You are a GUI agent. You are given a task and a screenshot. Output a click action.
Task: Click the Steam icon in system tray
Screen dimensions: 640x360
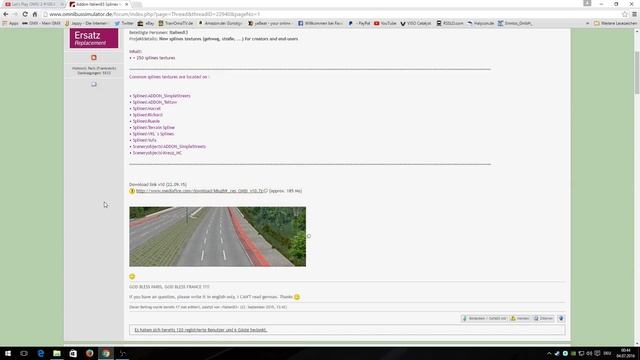pyautogui.click(x=557, y=353)
